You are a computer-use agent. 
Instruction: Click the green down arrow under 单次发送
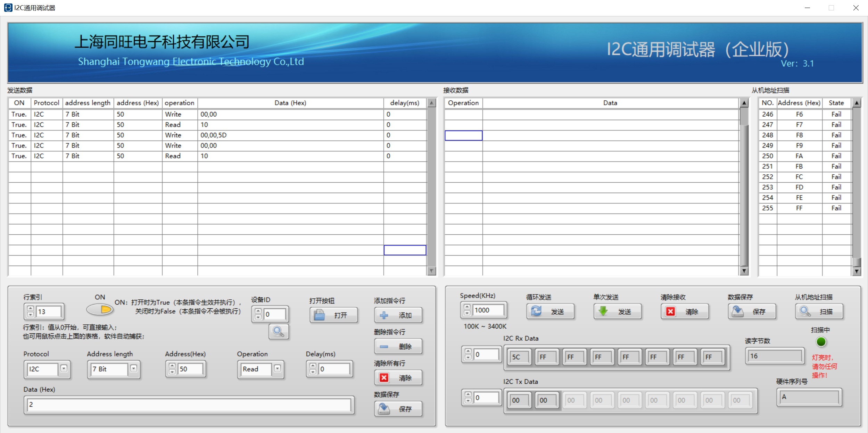point(603,311)
